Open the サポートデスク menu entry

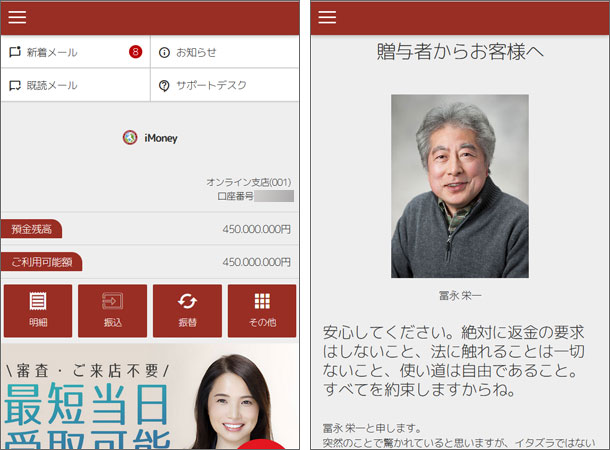[209, 85]
